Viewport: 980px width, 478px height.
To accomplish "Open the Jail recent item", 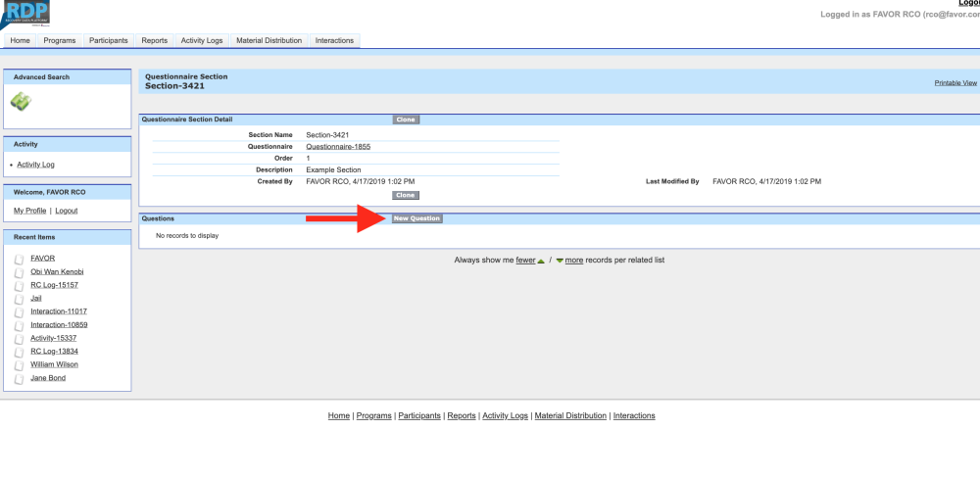I will coord(36,299).
